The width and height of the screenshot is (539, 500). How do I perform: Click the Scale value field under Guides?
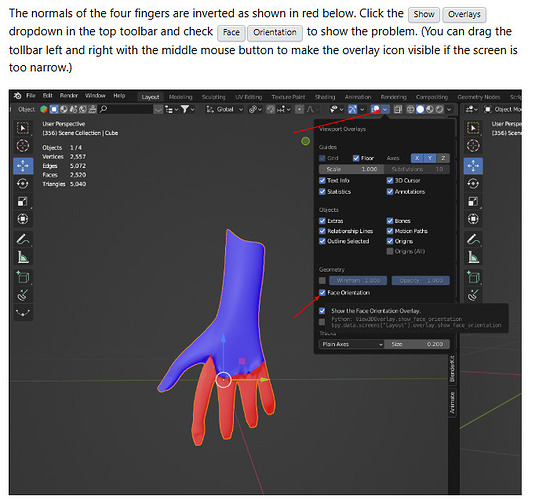tap(351, 170)
